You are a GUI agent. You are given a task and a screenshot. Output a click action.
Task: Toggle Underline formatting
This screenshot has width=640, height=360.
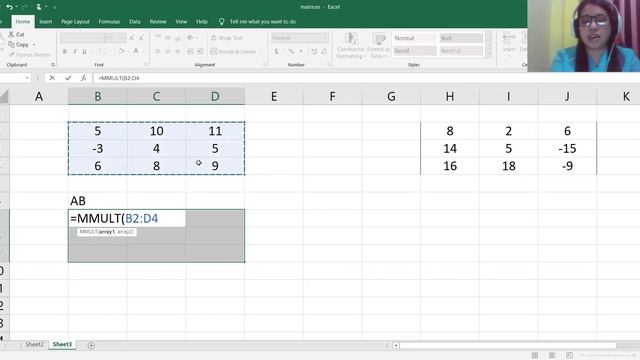[x=84, y=51]
